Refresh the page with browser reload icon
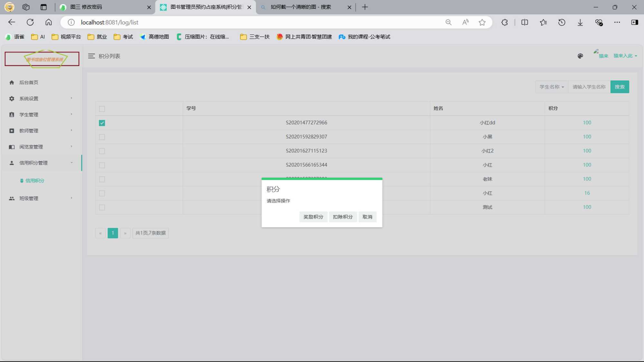 point(30,22)
